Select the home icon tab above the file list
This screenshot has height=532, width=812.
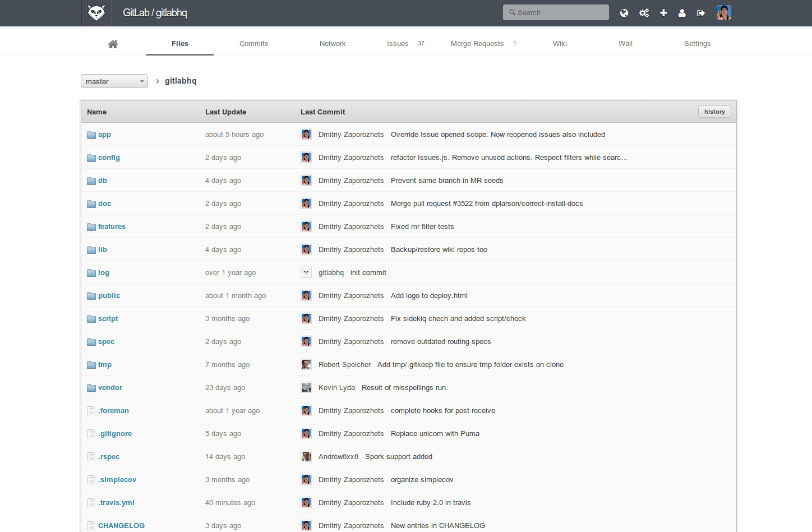pos(113,43)
